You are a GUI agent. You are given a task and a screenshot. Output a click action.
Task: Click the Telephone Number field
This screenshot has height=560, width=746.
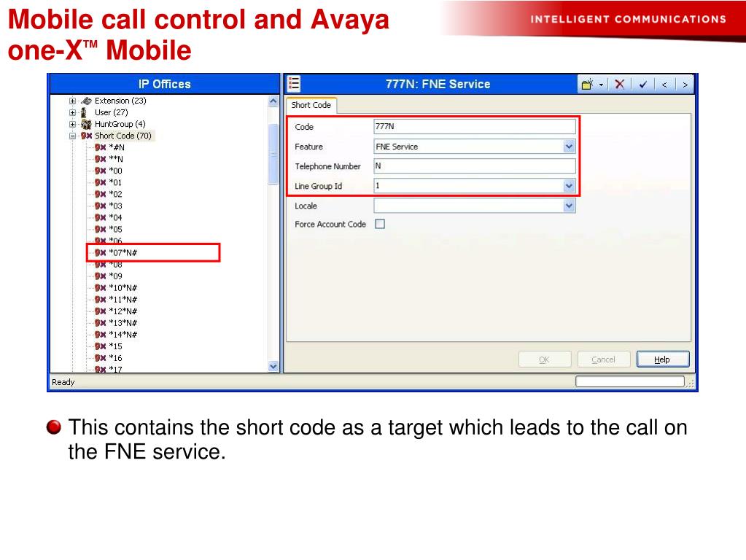tap(474, 166)
